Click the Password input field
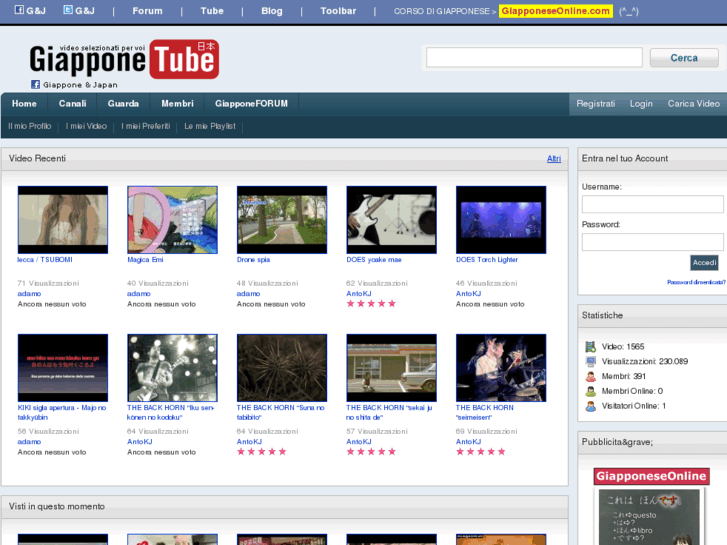The image size is (727, 545). [652, 242]
